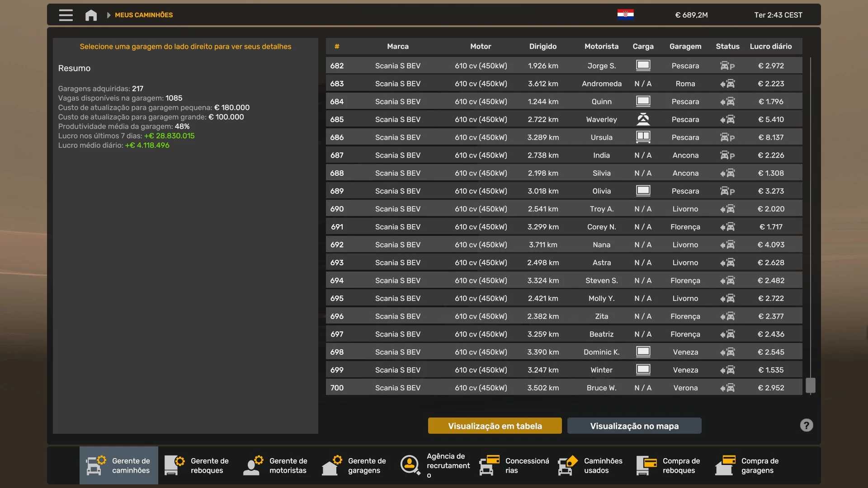
Task: Open Agência de recrutamento
Action: [434, 465]
